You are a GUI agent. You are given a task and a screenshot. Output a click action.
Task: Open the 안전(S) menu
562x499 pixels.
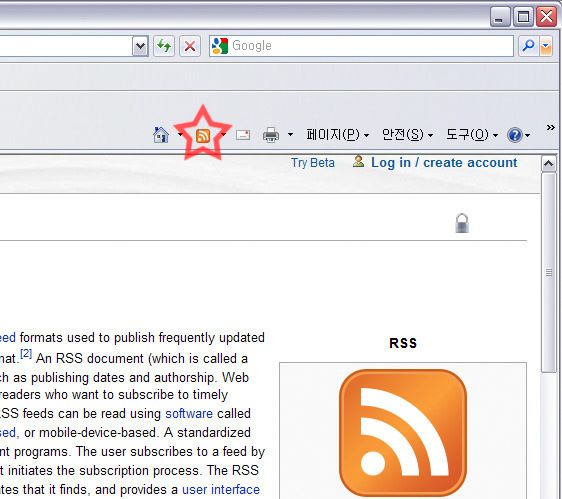point(408,135)
